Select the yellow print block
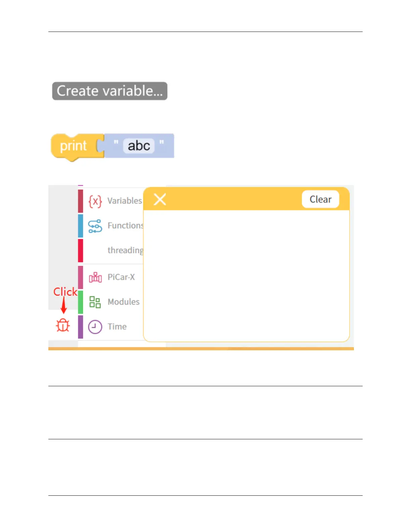 click(x=73, y=146)
